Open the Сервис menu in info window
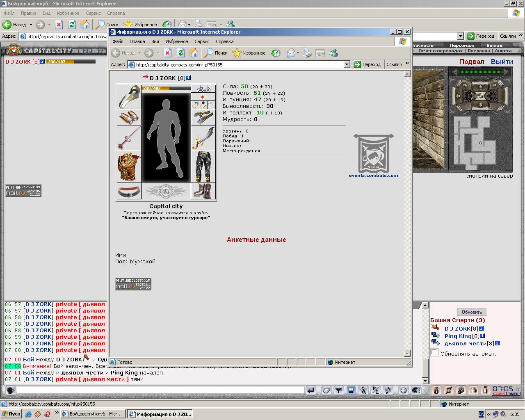The height and width of the screenshot is (420, 525). pos(202,41)
